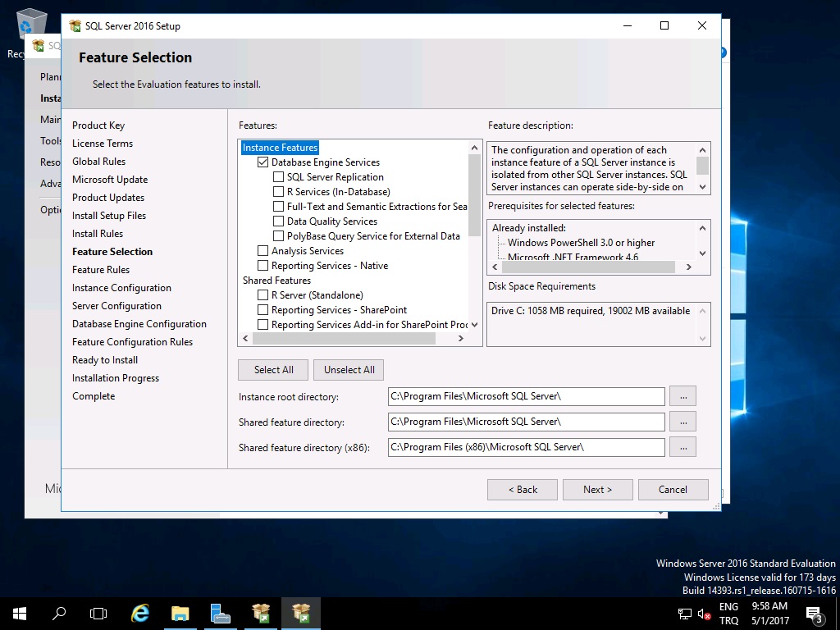The height and width of the screenshot is (630, 840).
Task: Click features horizontal scrollbar thumb
Action: point(344,339)
